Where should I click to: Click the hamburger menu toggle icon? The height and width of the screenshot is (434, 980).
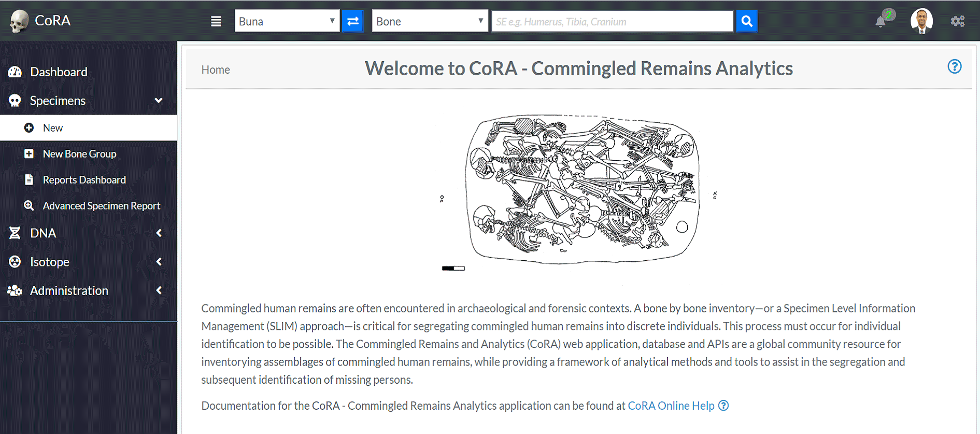pos(216,21)
